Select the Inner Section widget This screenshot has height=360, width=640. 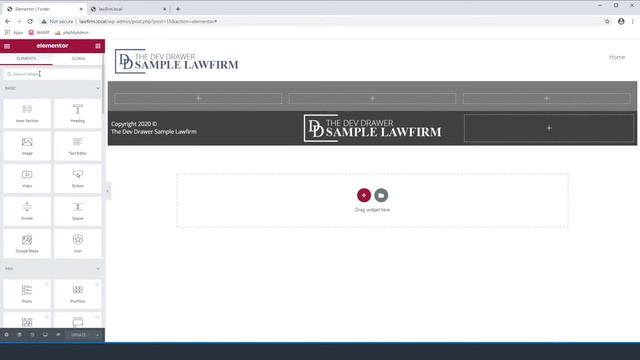tap(27, 113)
